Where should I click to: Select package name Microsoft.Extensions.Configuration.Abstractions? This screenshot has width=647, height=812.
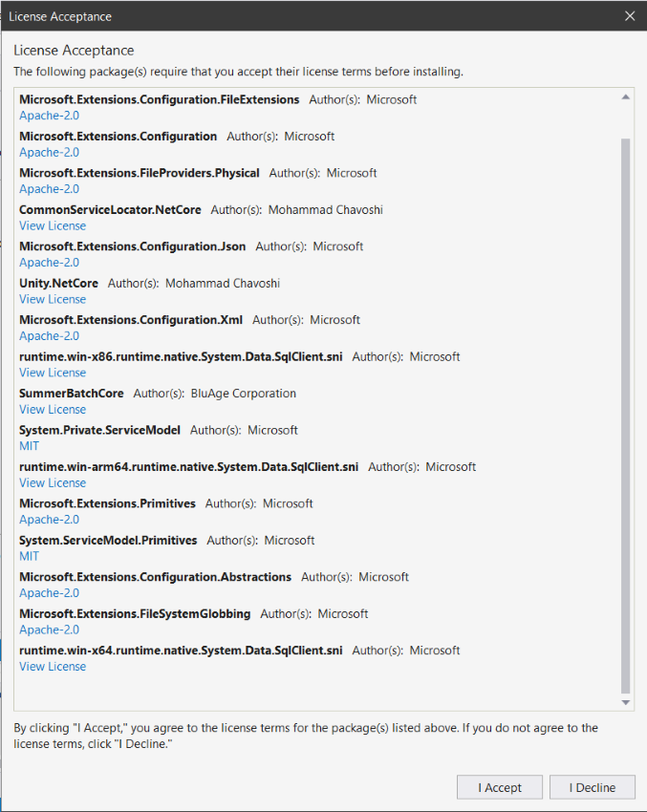pyautogui.click(x=155, y=577)
